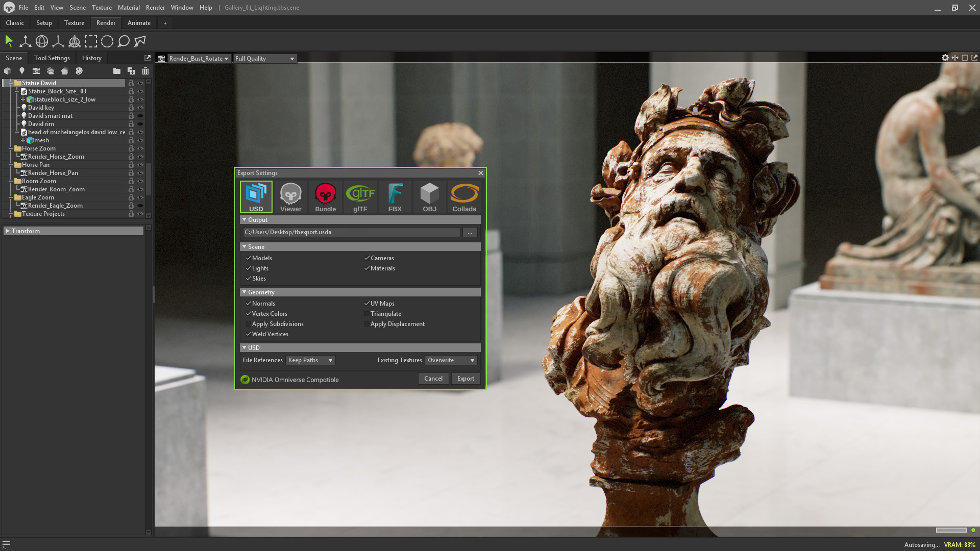Click the output path input field
Image resolution: width=980 pixels, height=551 pixels.
click(351, 232)
